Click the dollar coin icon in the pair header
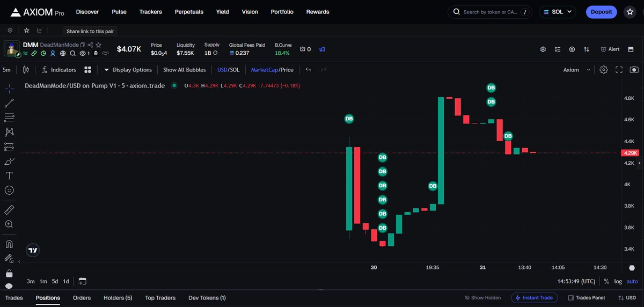This screenshot has width=644, height=307. pos(572,49)
